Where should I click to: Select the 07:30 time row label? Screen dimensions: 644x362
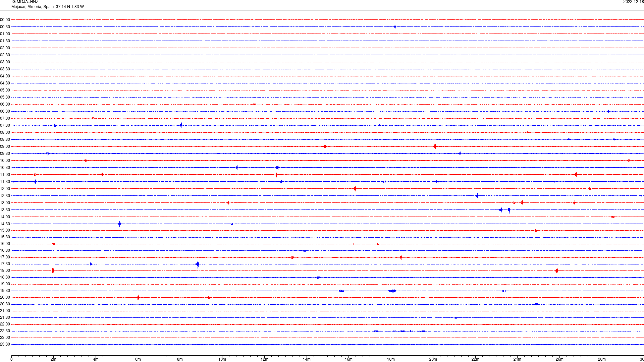pyautogui.click(x=5, y=125)
